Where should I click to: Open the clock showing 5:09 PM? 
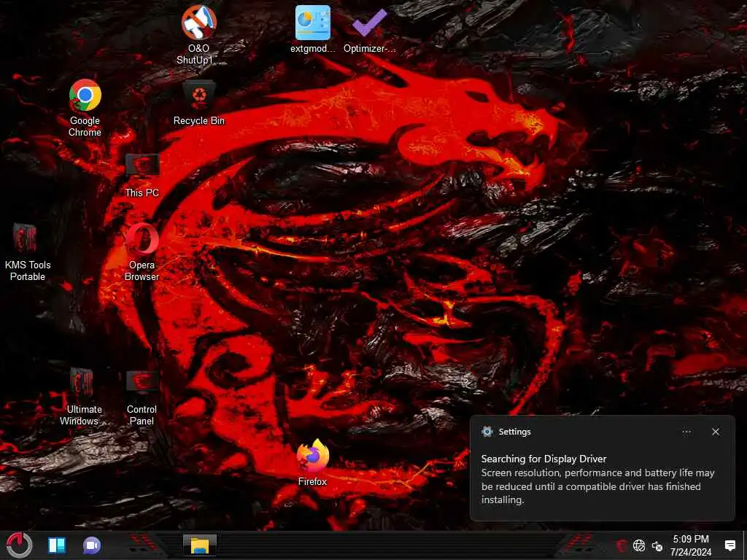coord(690,539)
